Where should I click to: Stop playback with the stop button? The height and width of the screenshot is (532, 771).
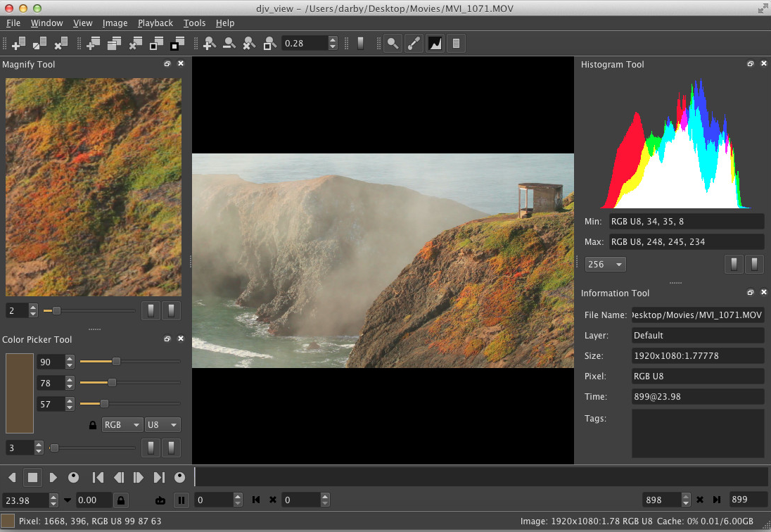pyautogui.click(x=32, y=477)
